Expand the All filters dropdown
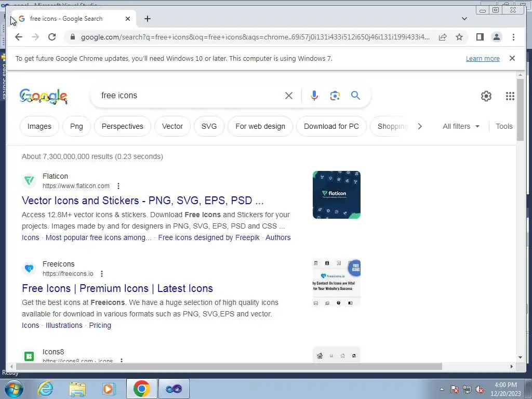The width and height of the screenshot is (532, 399). click(x=461, y=126)
